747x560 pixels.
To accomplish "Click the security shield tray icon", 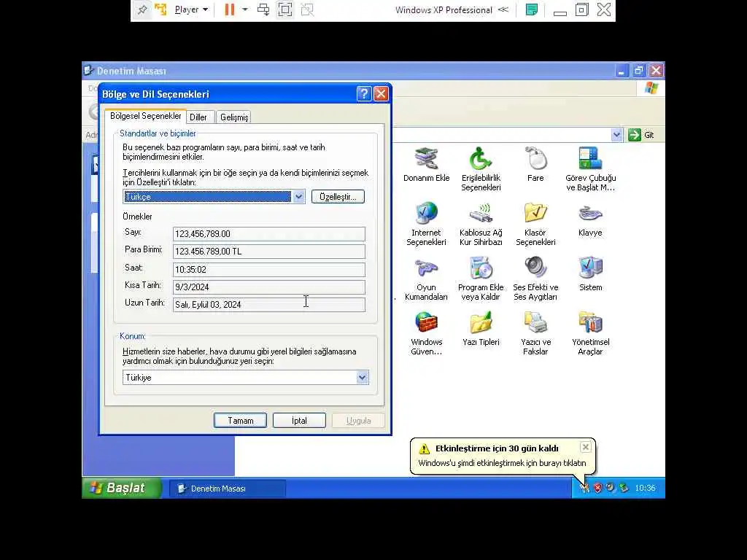I will [597, 488].
